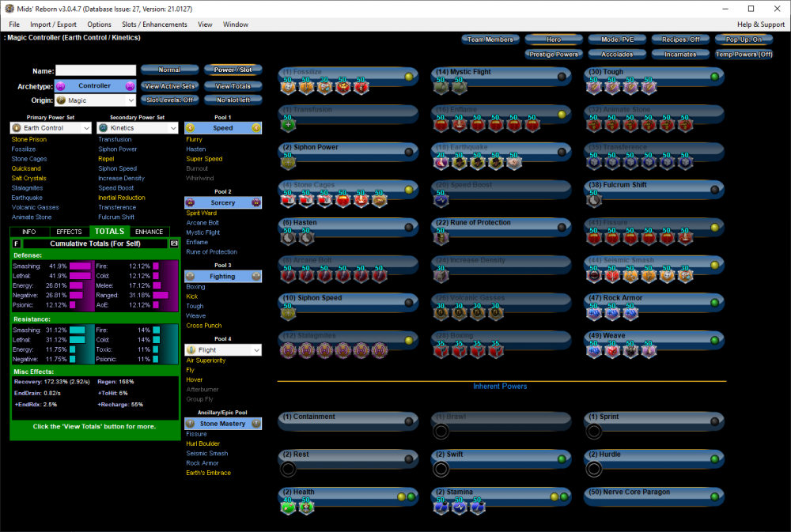Click the View Active Sets button

point(168,85)
